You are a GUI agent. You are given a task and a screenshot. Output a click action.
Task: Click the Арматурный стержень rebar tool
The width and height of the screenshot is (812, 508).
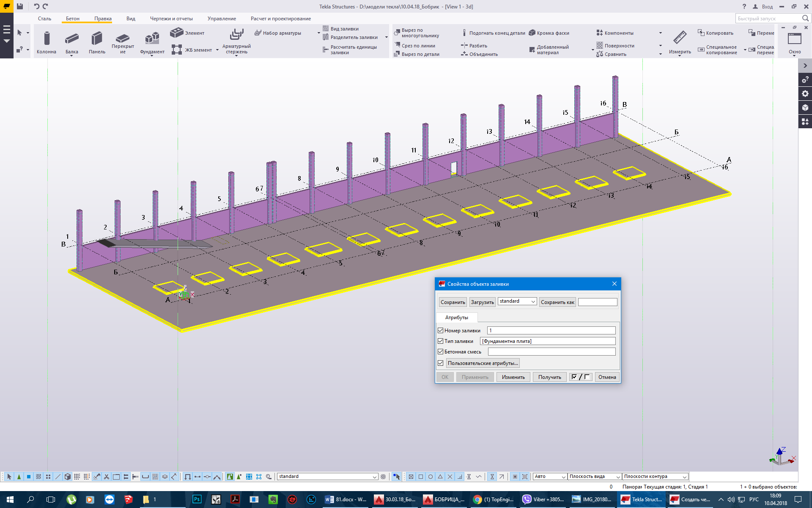236,35
